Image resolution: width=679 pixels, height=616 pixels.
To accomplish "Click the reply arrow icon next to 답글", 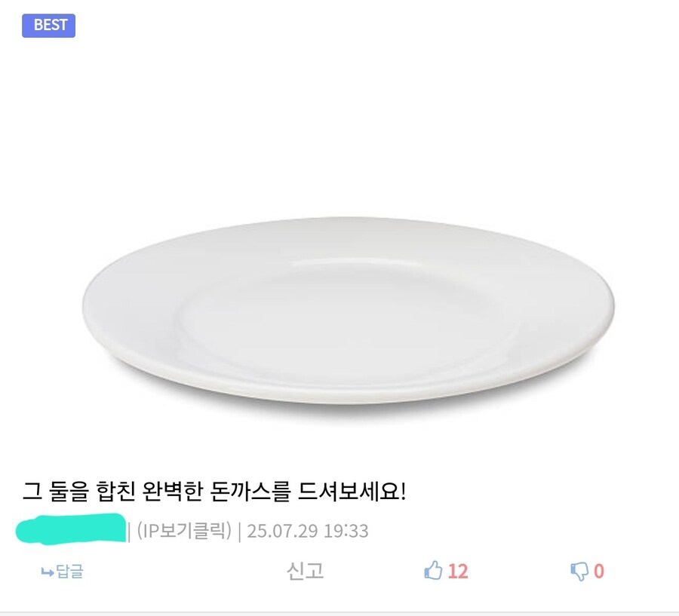I will tap(47, 573).
